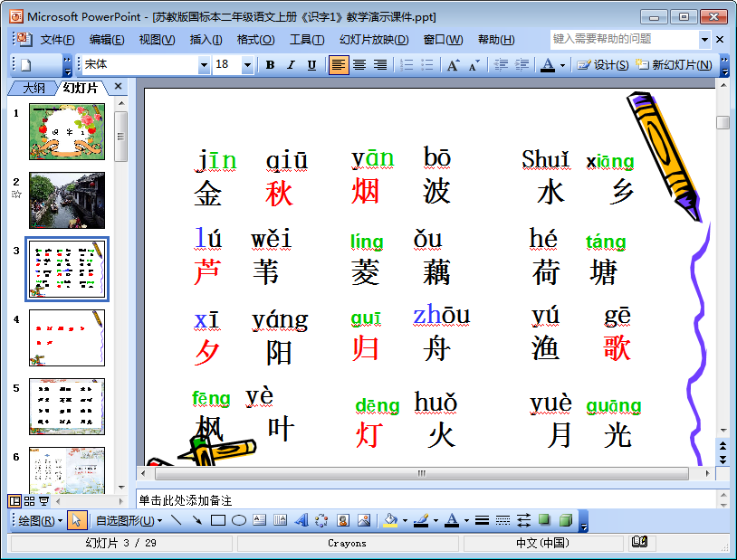This screenshot has width=737, height=560.
Task: Insert WordArt from the drawing toolbar
Action: pos(301,520)
